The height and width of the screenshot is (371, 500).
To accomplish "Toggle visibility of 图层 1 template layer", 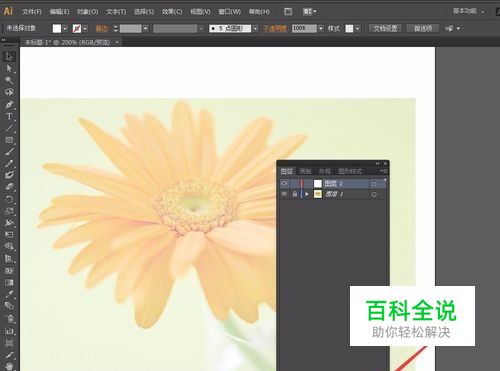I will [284, 194].
